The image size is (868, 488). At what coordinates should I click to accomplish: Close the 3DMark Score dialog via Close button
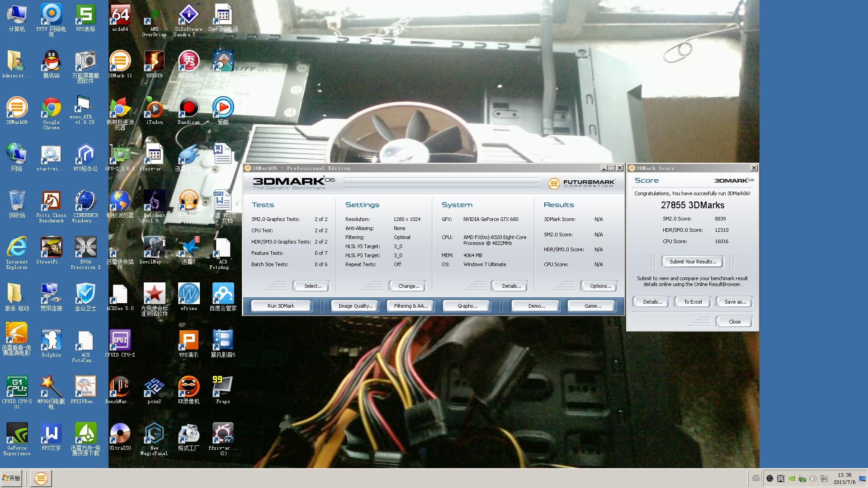[x=735, y=322]
